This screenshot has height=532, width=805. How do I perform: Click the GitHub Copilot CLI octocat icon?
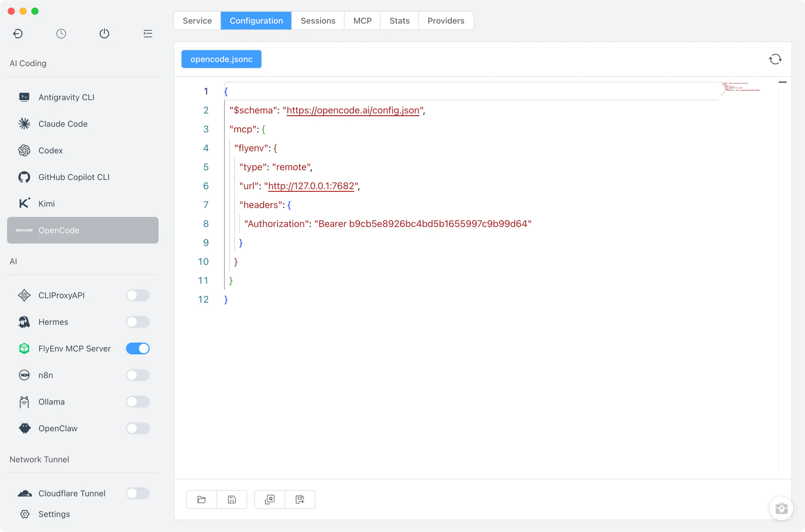[24, 177]
